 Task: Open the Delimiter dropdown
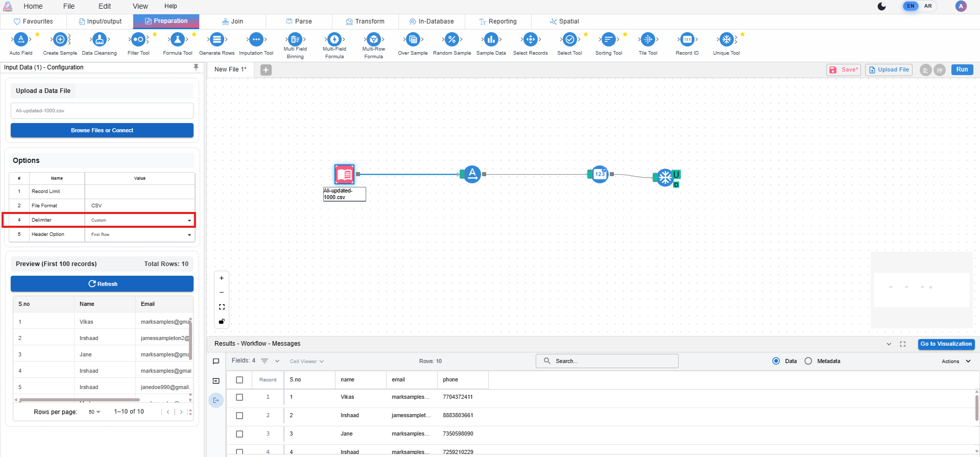(x=139, y=221)
